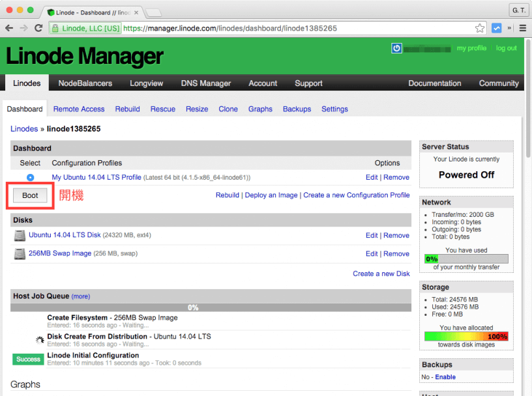Expand the Host Job Queue with the more link
The width and height of the screenshot is (532, 396).
81,296
